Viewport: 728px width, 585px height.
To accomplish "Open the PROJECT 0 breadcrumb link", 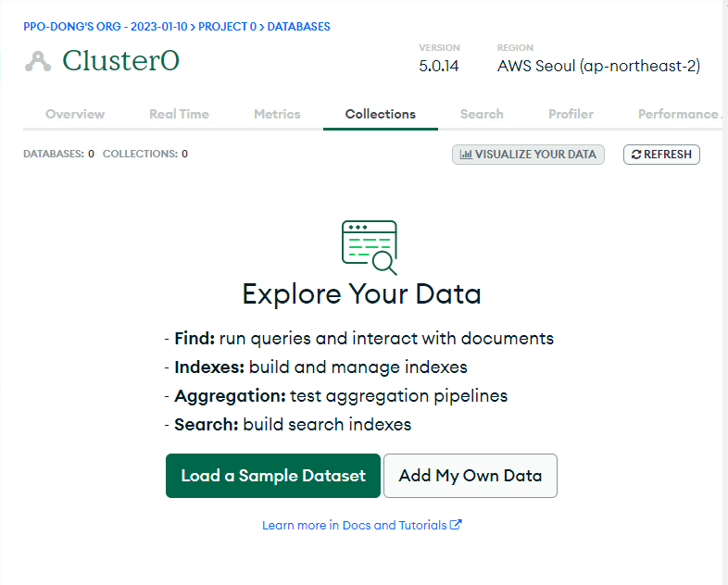I will pos(228,27).
